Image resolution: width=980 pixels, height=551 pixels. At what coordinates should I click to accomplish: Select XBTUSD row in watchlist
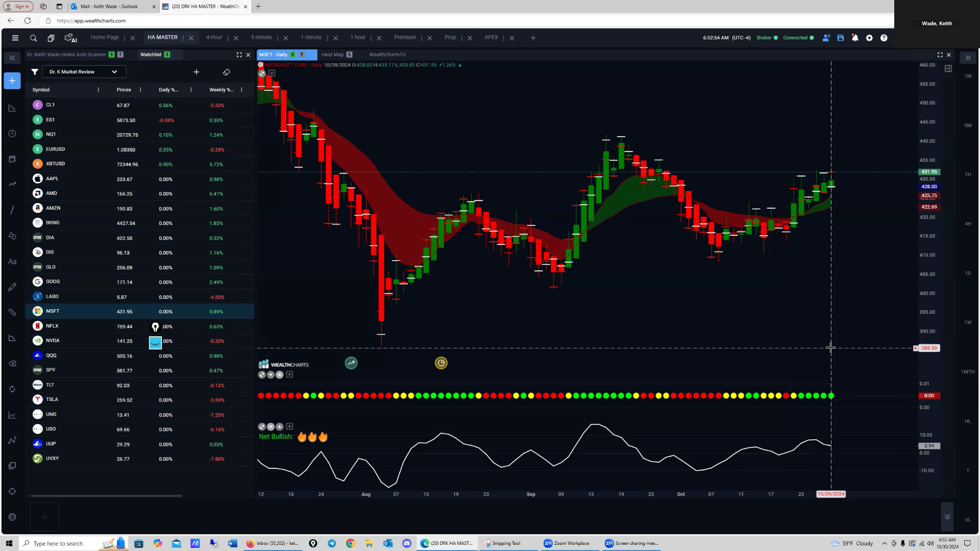[x=139, y=164]
